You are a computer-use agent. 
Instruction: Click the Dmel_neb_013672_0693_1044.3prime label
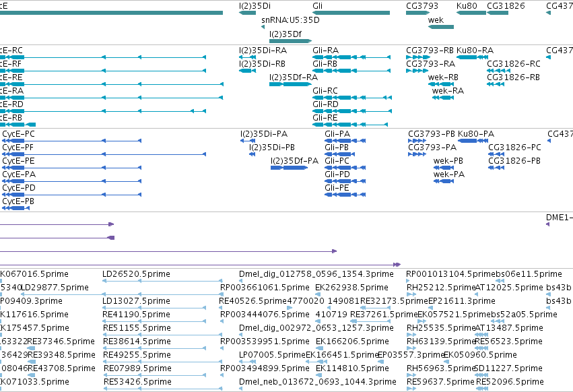(x=318, y=382)
